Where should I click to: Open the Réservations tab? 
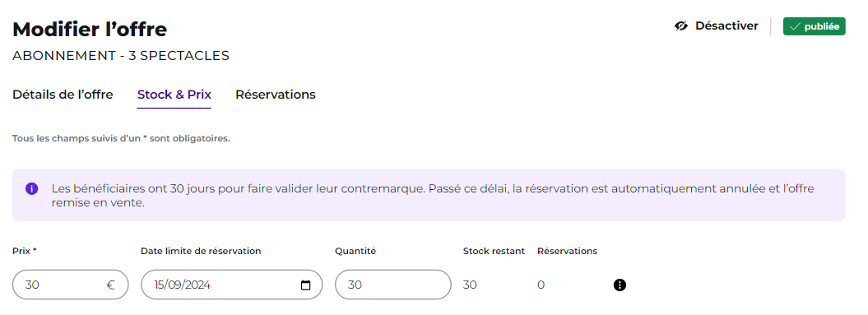[x=276, y=95]
